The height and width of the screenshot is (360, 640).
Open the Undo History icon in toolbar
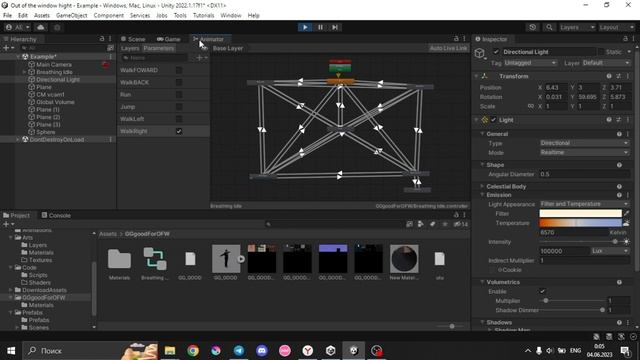pyautogui.click(x=532, y=27)
